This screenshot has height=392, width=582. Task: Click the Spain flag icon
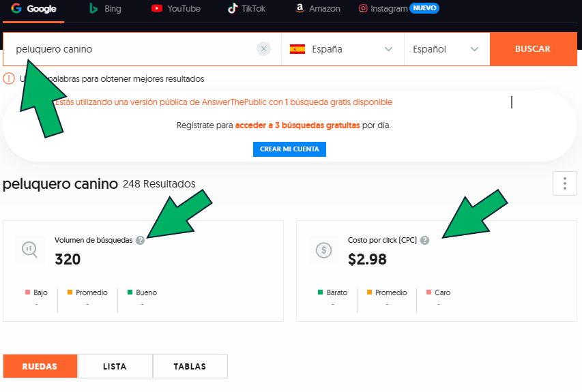(297, 49)
